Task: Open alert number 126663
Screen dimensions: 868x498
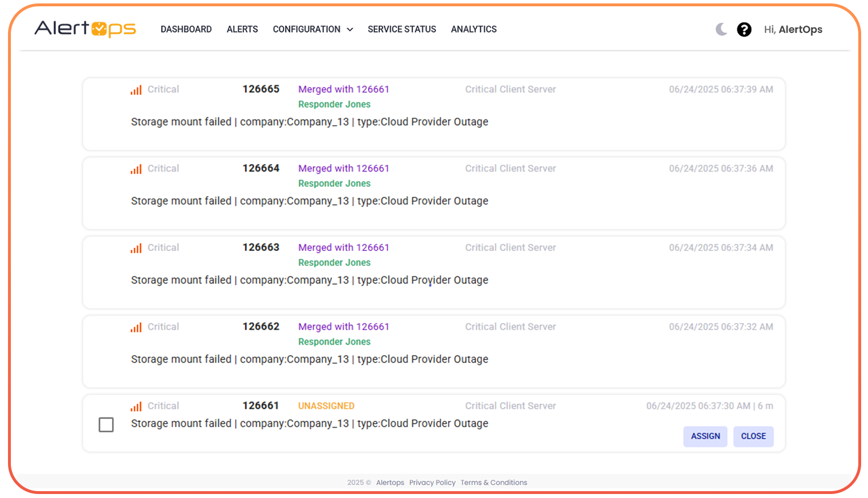Action: pyautogui.click(x=261, y=248)
